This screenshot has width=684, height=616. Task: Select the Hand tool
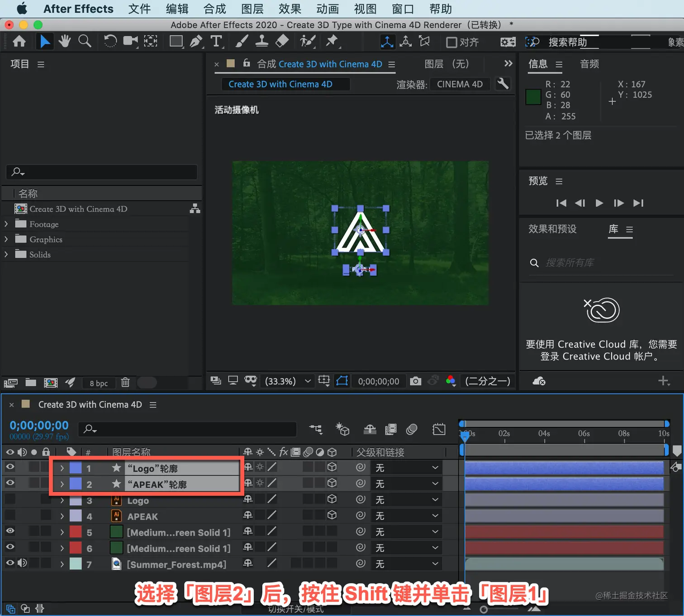[65, 42]
